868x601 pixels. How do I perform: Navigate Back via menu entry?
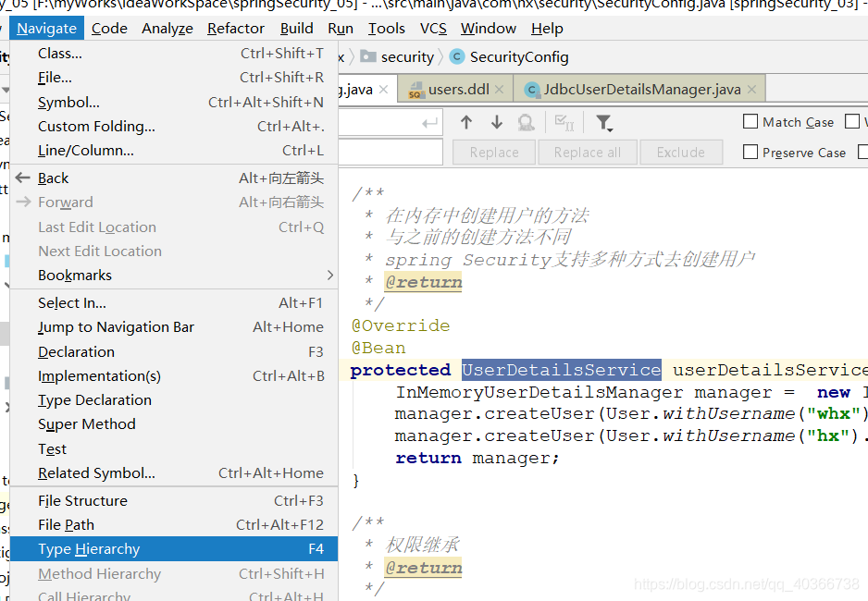click(174, 178)
